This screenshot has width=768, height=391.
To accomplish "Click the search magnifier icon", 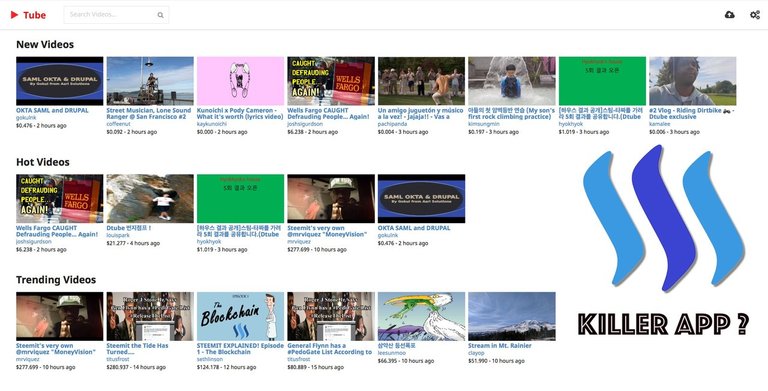I will pos(160,15).
